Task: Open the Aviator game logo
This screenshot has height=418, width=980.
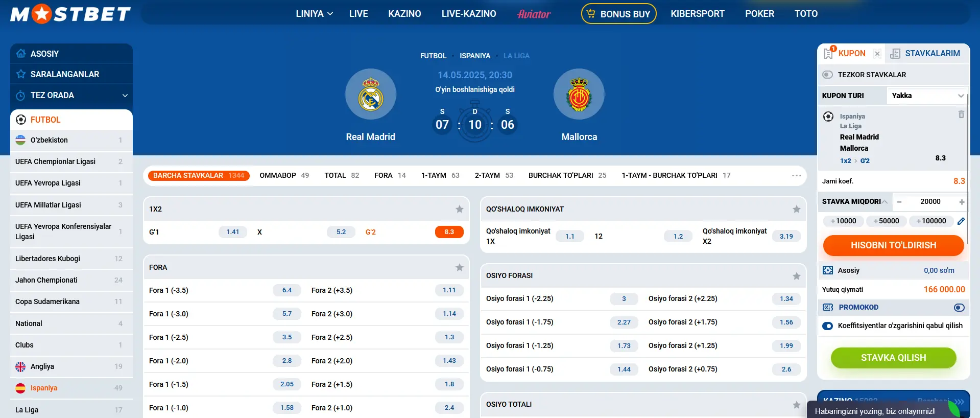Action: [x=534, y=14]
